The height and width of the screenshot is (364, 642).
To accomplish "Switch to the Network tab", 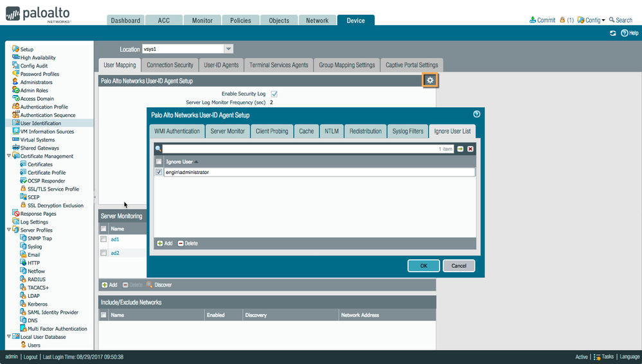I will pyautogui.click(x=317, y=21).
